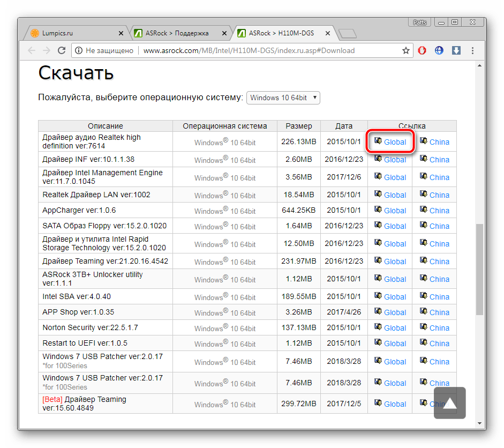The image size is (504, 448).
Task: Click Global link for Realtek Драйвер LAN
Action: pos(395,195)
